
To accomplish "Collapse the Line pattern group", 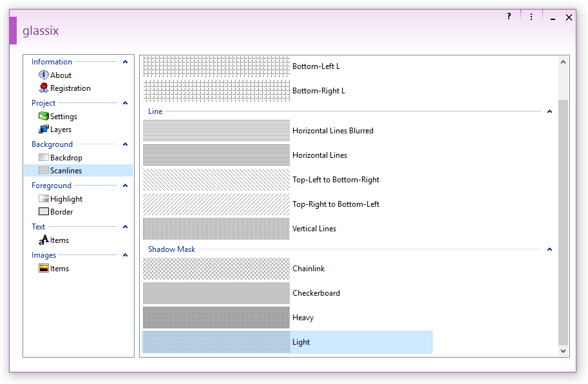I will pos(549,111).
